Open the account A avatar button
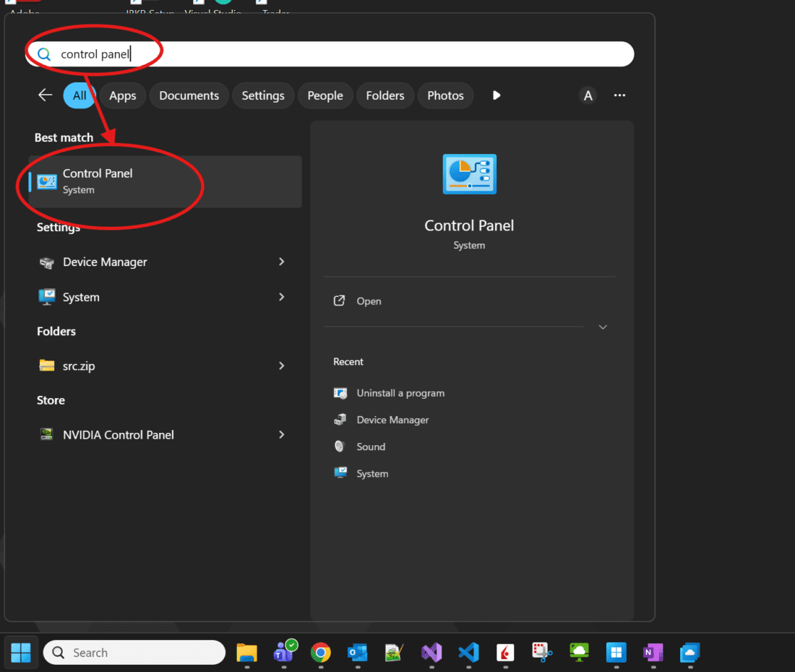Image resolution: width=795 pixels, height=672 pixels. (x=588, y=95)
